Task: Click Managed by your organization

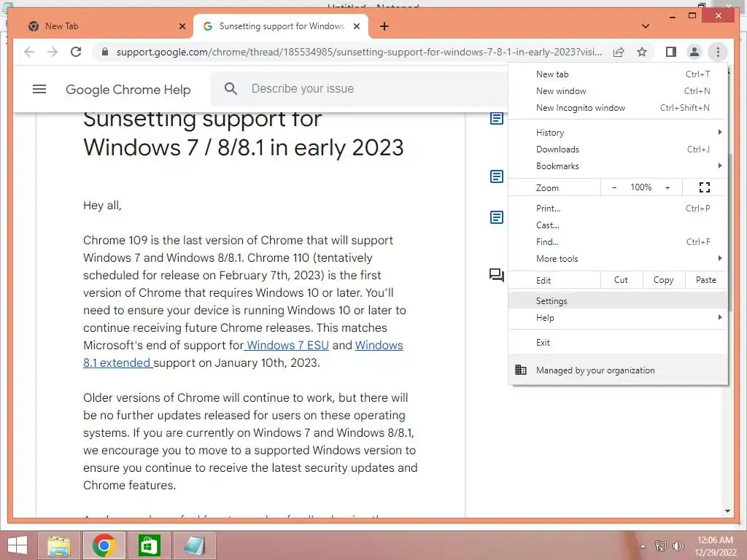Action: click(618, 370)
